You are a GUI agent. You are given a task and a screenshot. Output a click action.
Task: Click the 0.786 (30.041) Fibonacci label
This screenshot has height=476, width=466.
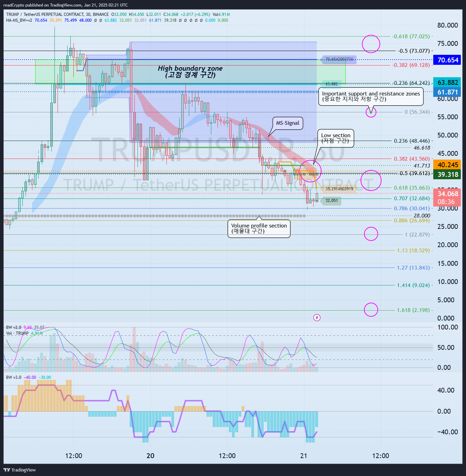pos(412,208)
